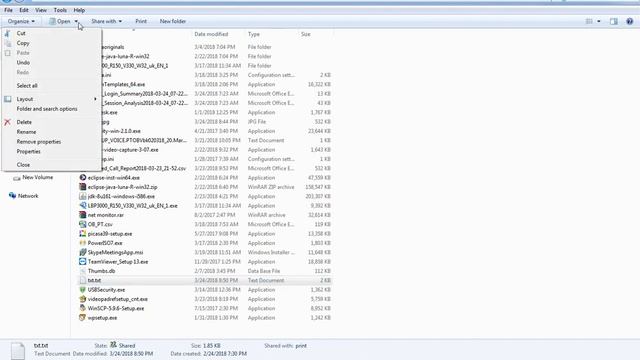Click the originals folder name
The width and height of the screenshot is (640, 360).
(113, 47)
